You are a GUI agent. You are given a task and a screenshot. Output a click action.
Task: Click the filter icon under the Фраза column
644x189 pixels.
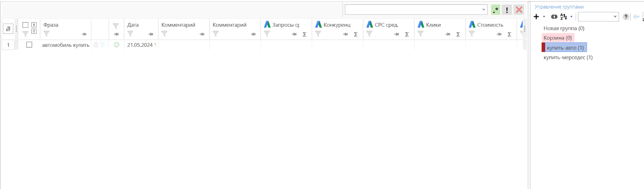[46, 34]
